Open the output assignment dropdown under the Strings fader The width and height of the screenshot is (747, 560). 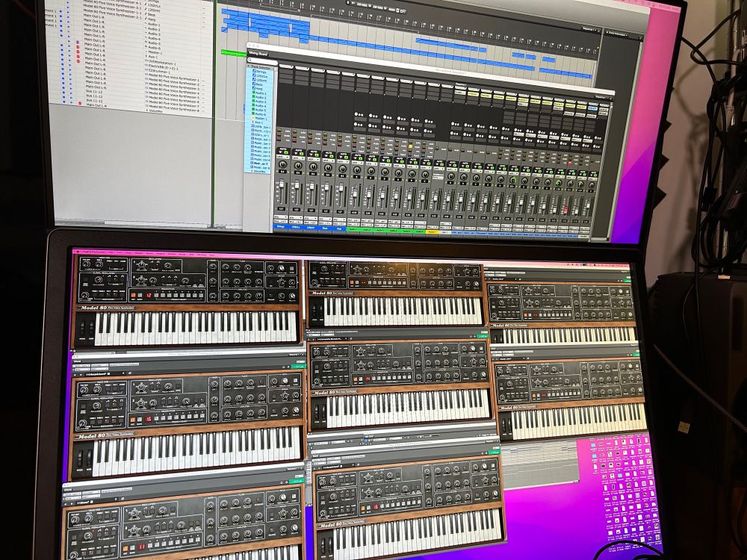tap(281, 221)
